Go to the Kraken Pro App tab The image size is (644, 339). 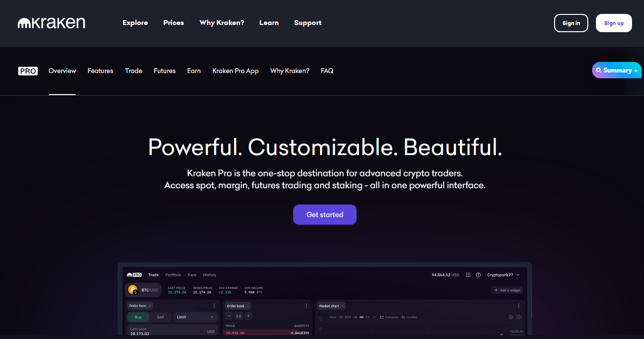235,71
